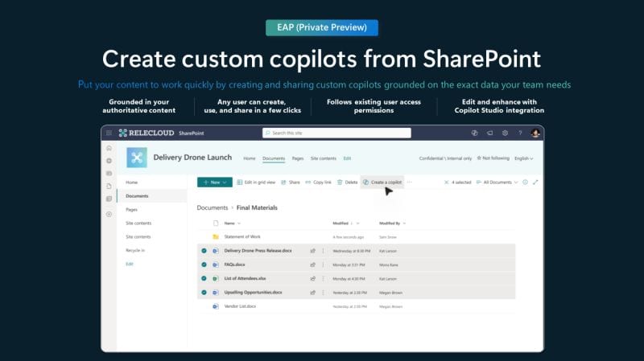Open more actions dots on FAQs.docx row
Image resolution: width=644 pixels, height=361 pixels.
tap(323, 265)
